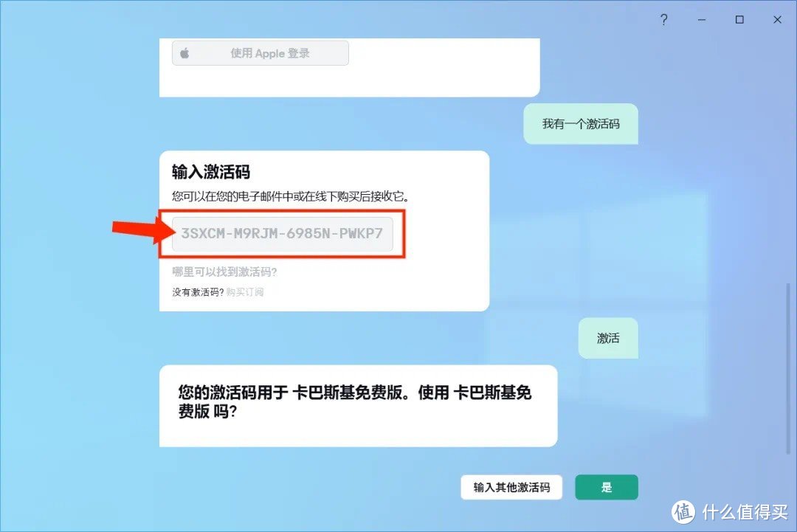
Task: Choose 输入其他激活码 button
Action: click(x=511, y=488)
